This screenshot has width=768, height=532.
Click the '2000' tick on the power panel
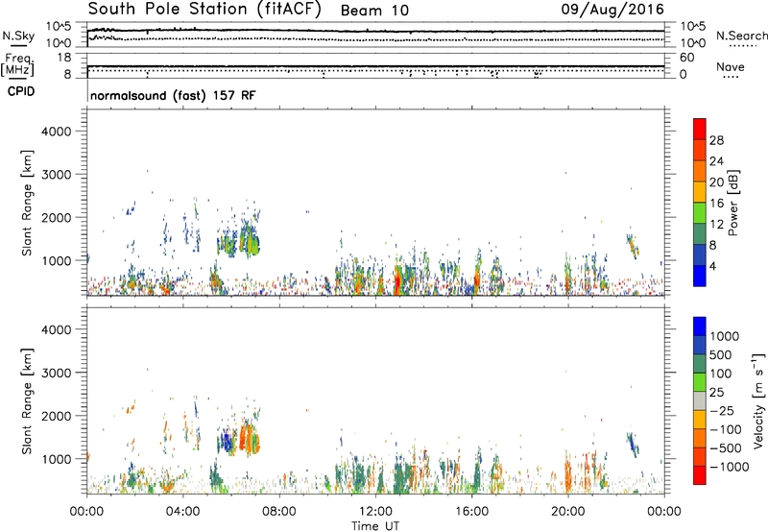57,217
